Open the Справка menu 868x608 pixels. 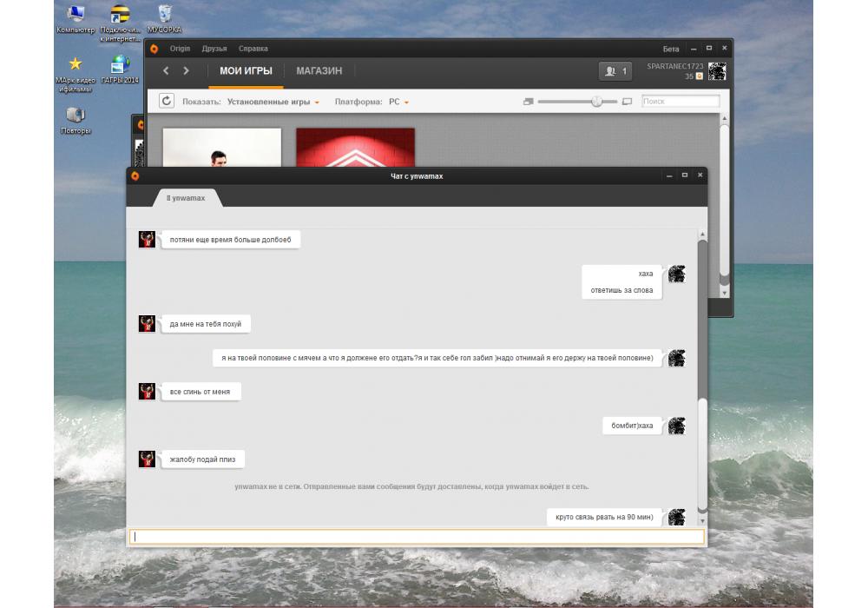[253, 49]
